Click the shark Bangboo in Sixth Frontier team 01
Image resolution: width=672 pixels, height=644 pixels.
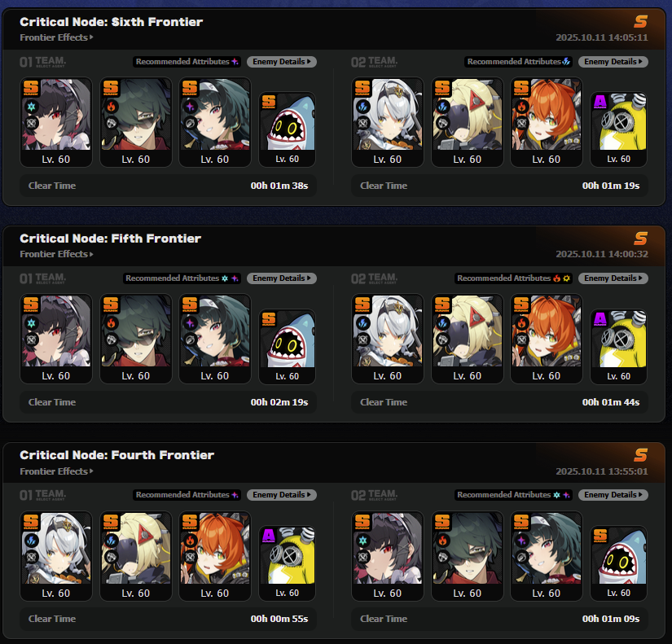288,129
